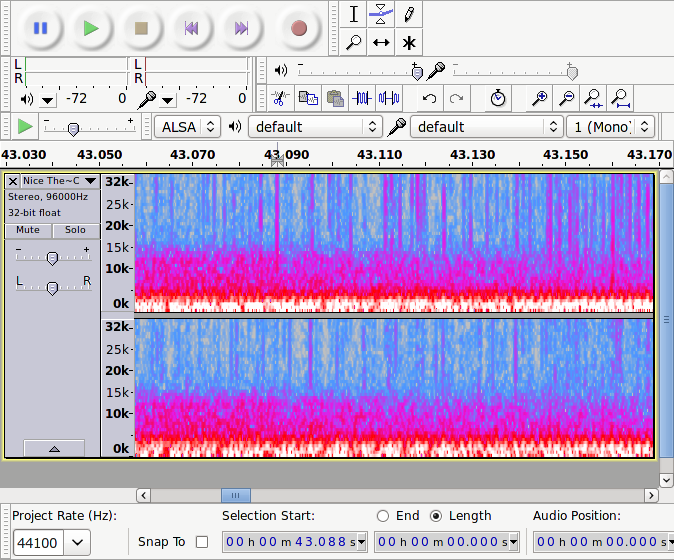This screenshot has width=674, height=560.
Task: Open recording meter dropdown arrow
Action: pos(167,101)
